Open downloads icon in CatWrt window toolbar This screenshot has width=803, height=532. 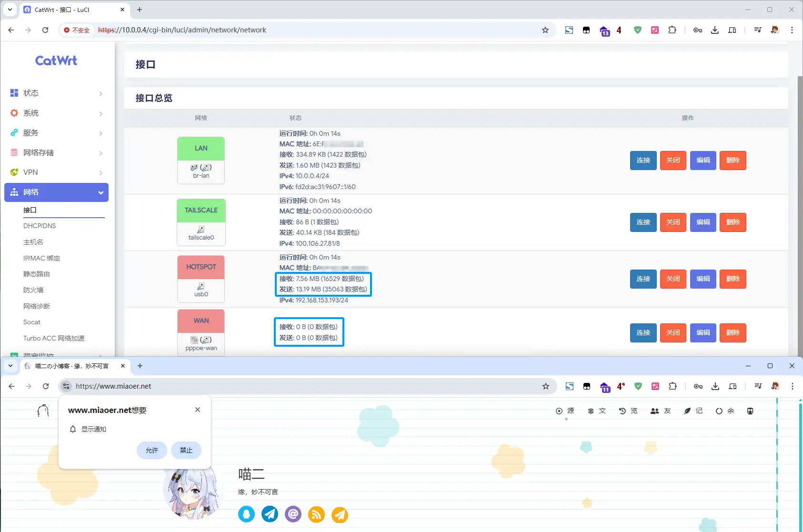pyautogui.click(x=715, y=30)
